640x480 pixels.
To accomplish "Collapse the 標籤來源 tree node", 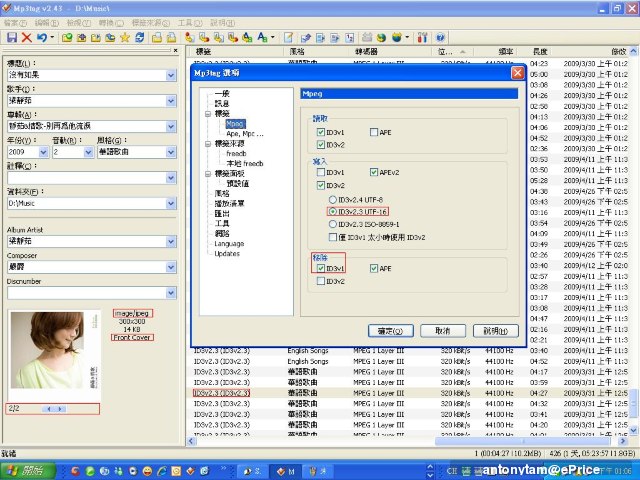I will coord(208,144).
